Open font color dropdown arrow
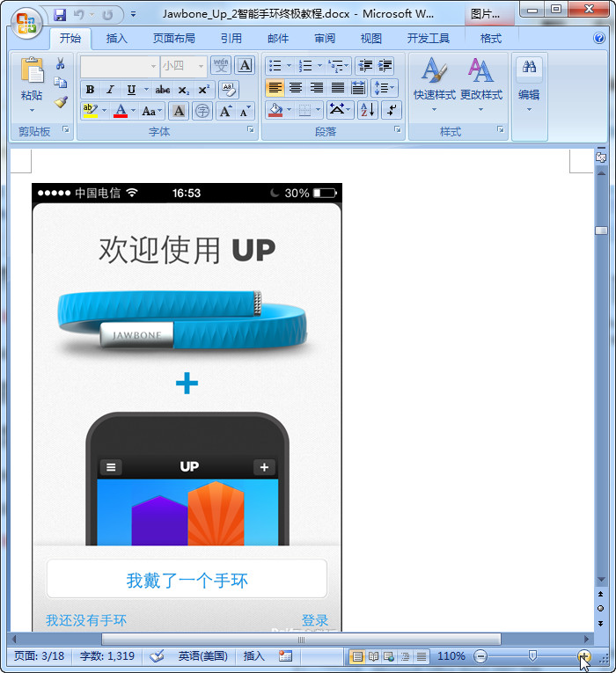The image size is (616, 673). 133,111
